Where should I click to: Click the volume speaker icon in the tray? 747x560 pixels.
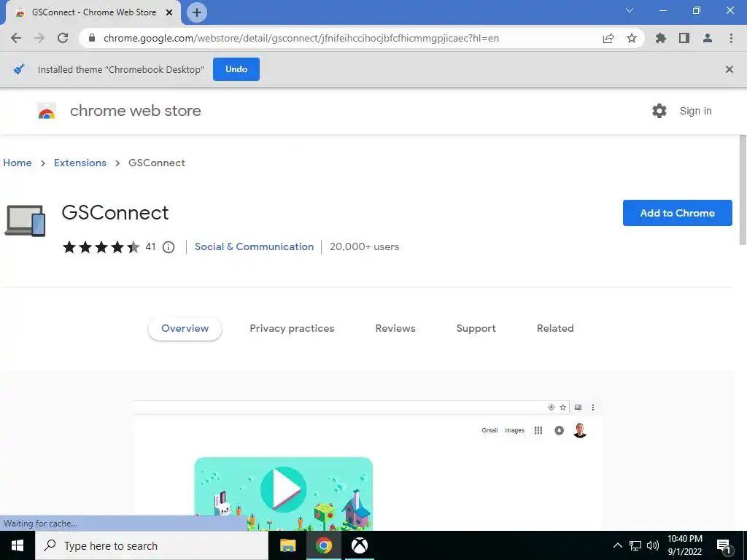653,545
